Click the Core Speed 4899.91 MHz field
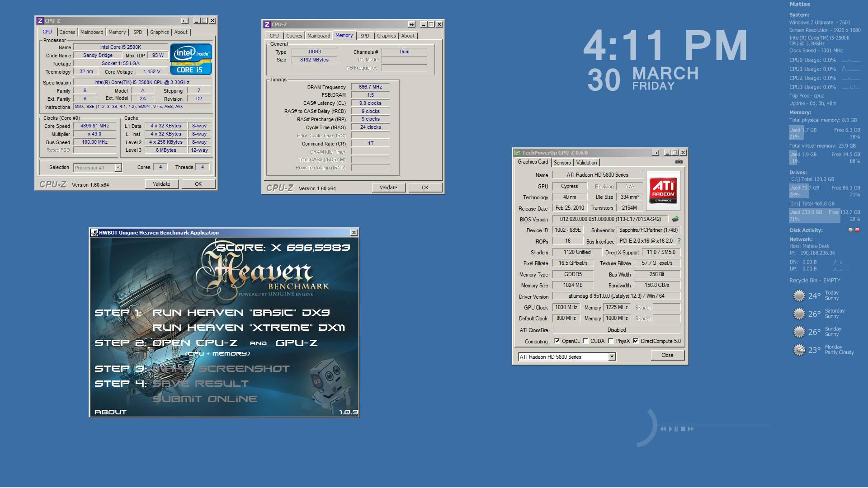The image size is (868, 488). click(x=94, y=126)
